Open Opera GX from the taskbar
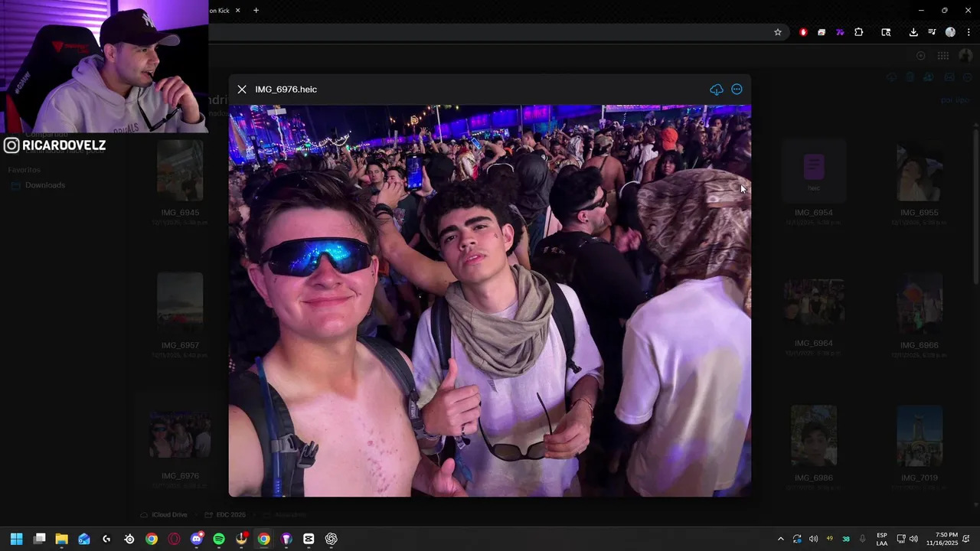980x551 pixels. coord(174,539)
